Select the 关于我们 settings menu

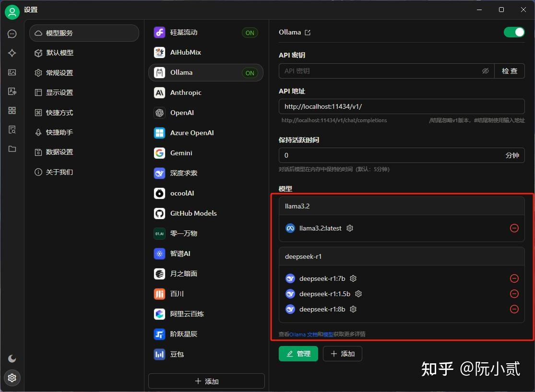[84, 172]
